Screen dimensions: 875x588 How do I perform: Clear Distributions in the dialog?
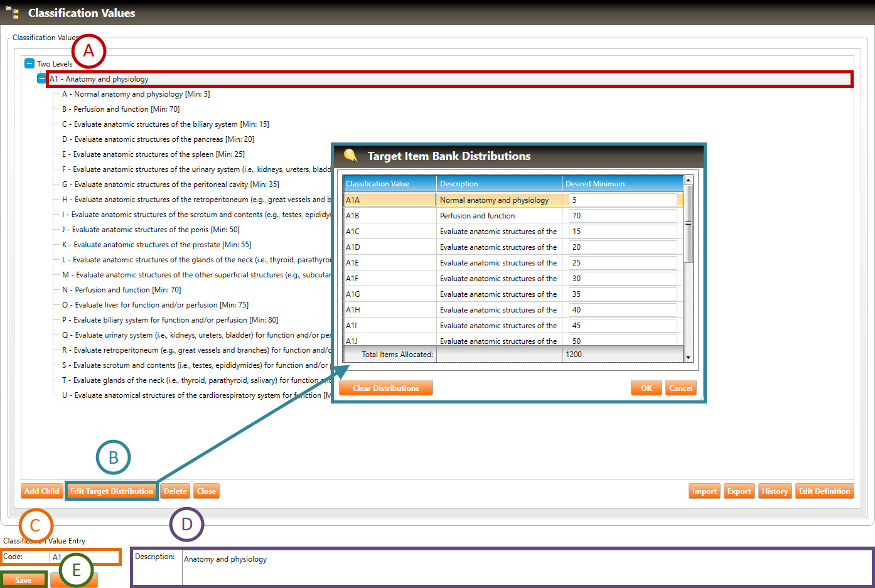coord(385,388)
